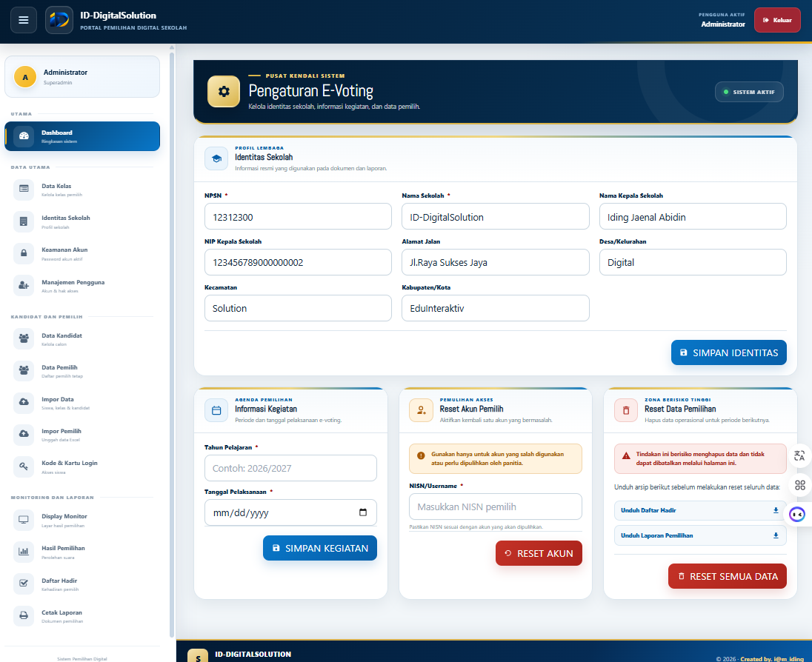Go to Keamanan Akun page

pyautogui.click(x=82, y=253)
